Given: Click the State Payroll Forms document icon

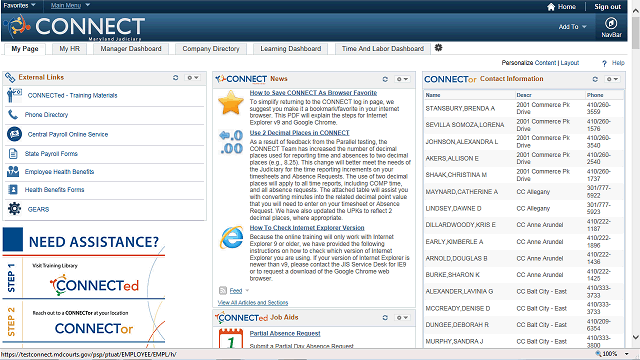Looking at the screenshot, I should coord(13,153).
